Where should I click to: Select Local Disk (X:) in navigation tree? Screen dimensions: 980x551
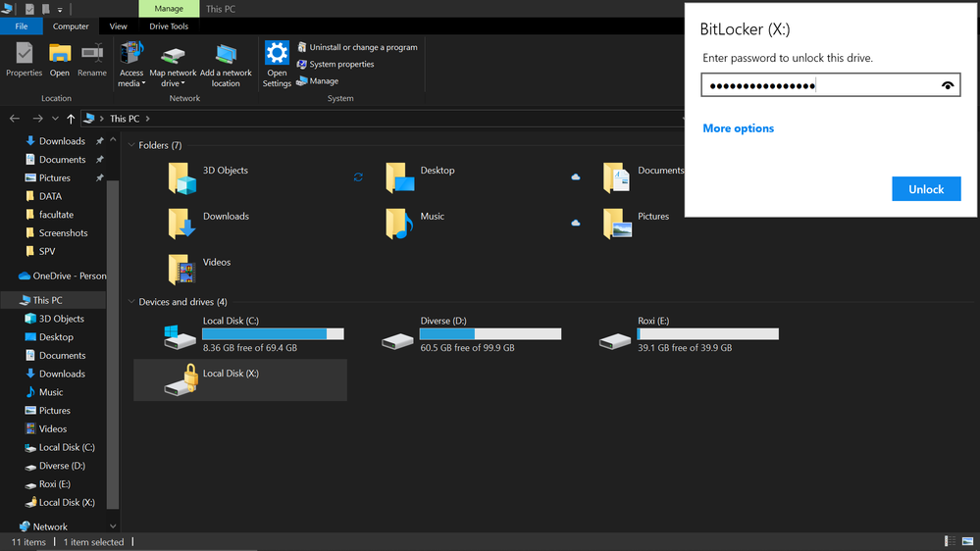pos(67,502)
